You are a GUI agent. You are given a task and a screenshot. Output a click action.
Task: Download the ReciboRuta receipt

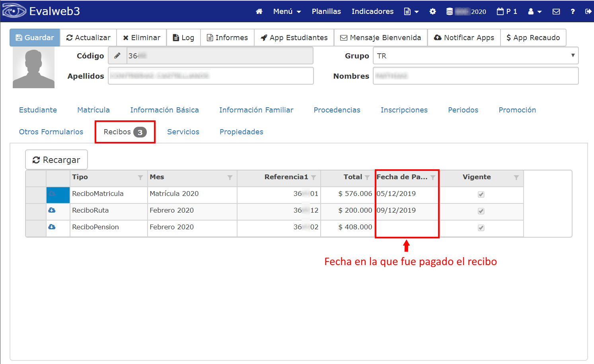(52, 210)
